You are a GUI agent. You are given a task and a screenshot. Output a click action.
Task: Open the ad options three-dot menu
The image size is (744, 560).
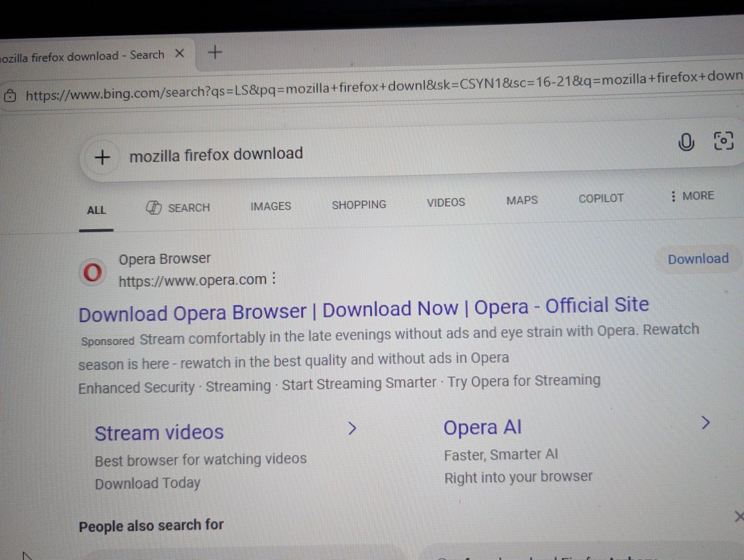pos(273,279)
